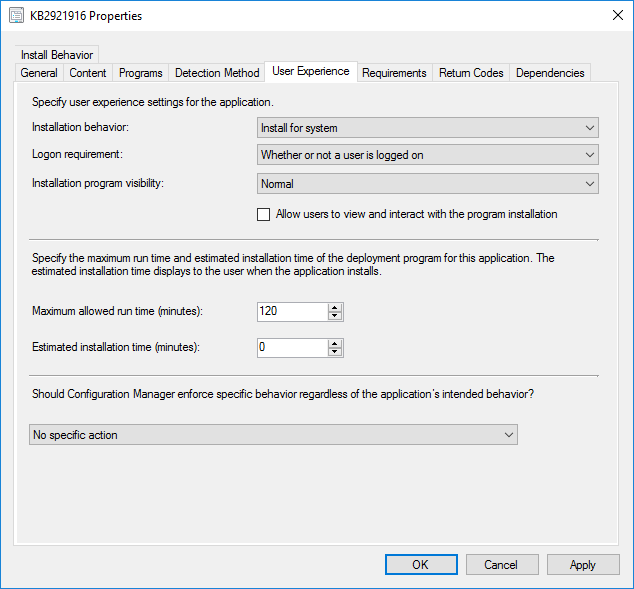
Task: Open the Programs tab
Action: (x=140, y=73)
